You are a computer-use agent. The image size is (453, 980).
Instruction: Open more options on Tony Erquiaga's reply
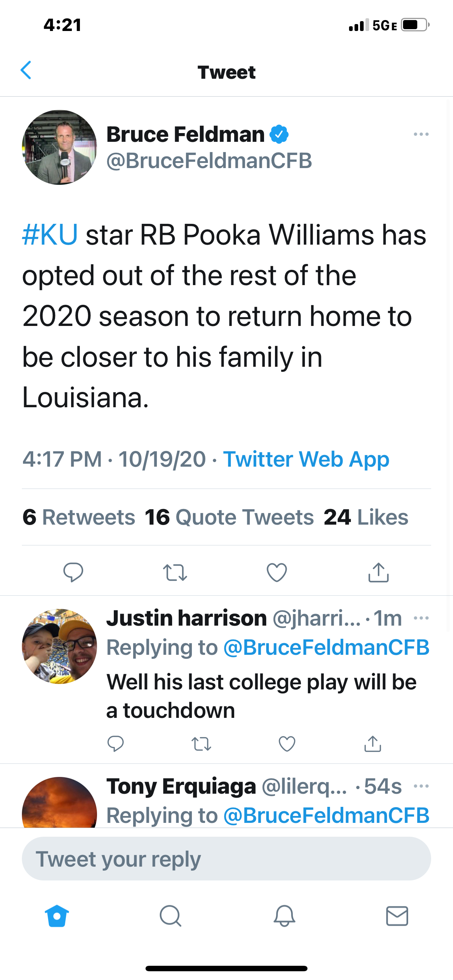(421, 786)
